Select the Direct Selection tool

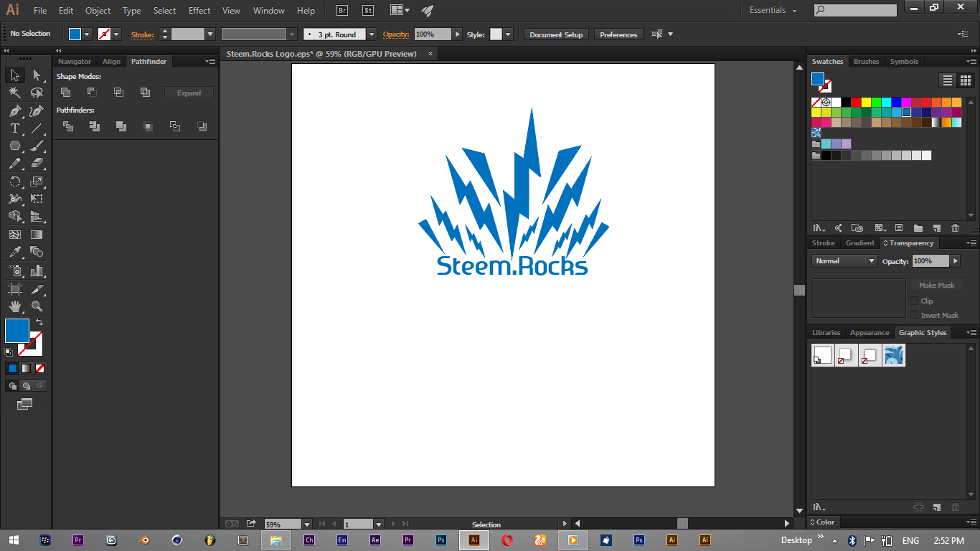[x=37, y=75]
